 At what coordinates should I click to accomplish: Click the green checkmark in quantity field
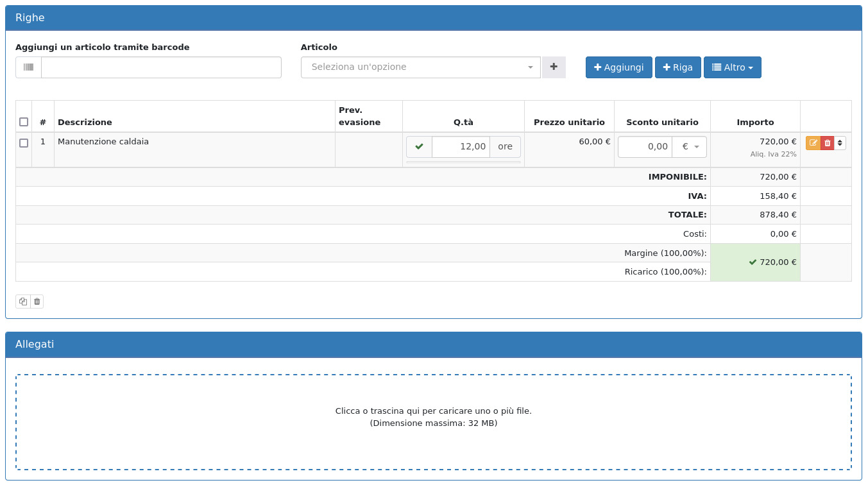tap(419, 147)
